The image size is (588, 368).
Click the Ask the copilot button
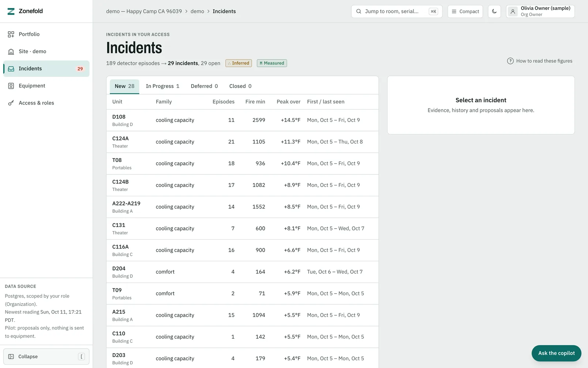[556, 353]
